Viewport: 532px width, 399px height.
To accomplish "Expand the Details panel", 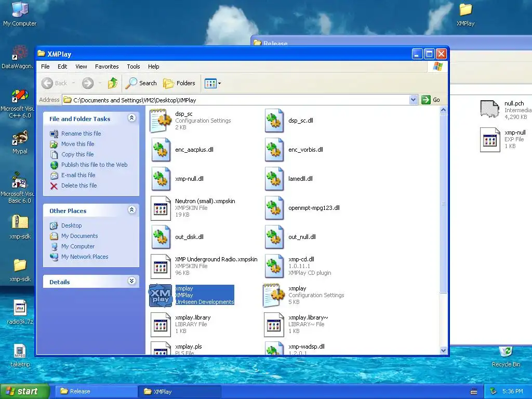I will click(x=131, y=281).
